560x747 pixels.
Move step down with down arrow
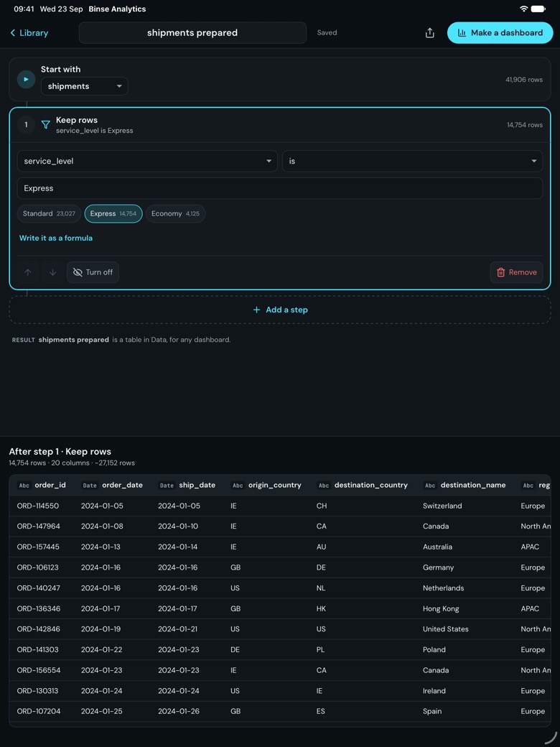tap(53, 272)
